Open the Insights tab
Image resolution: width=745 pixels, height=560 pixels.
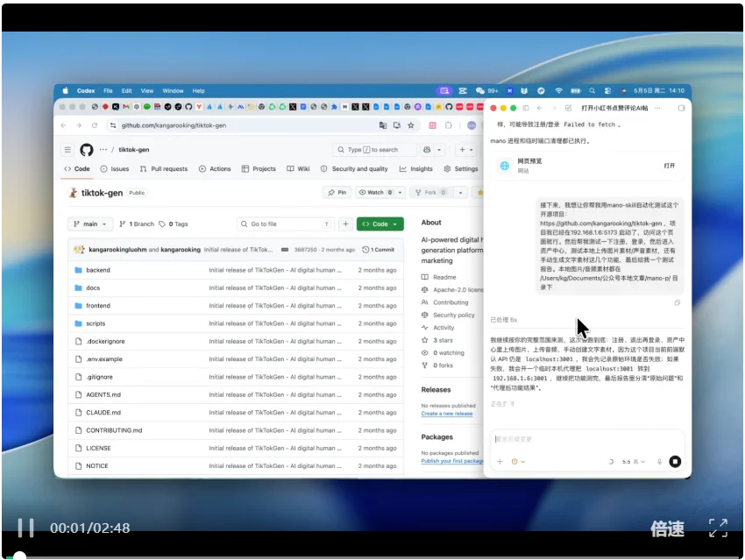(x=415, y=168)
